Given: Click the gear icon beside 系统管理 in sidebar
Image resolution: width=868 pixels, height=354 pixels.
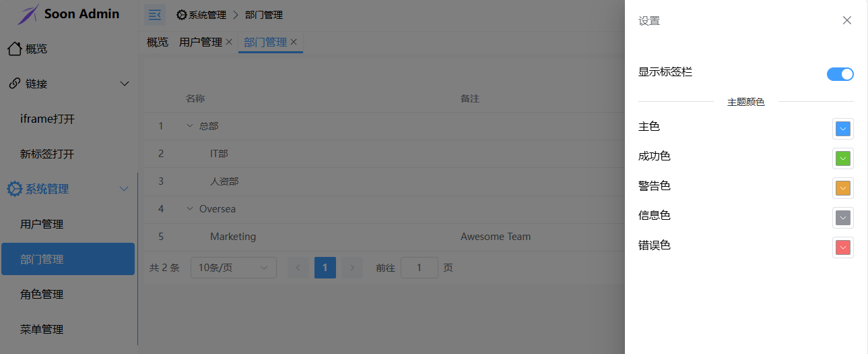Looking at the screenshot, I should [14, 189].
